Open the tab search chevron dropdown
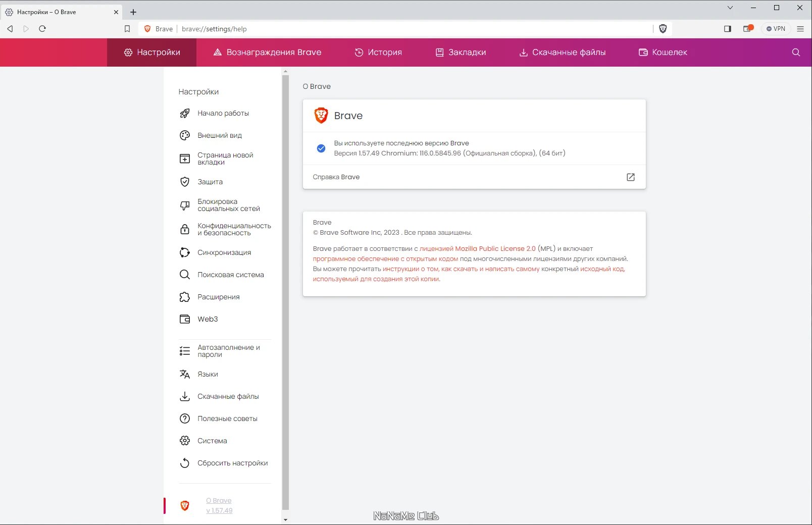This screenshot has width=812, height=525. [730, 8]
